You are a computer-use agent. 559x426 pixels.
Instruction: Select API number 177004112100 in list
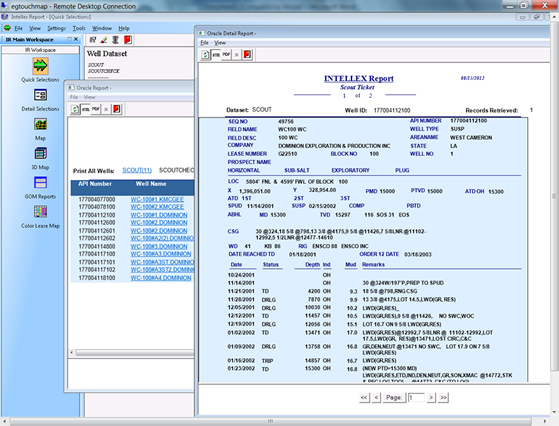point(97,215)
